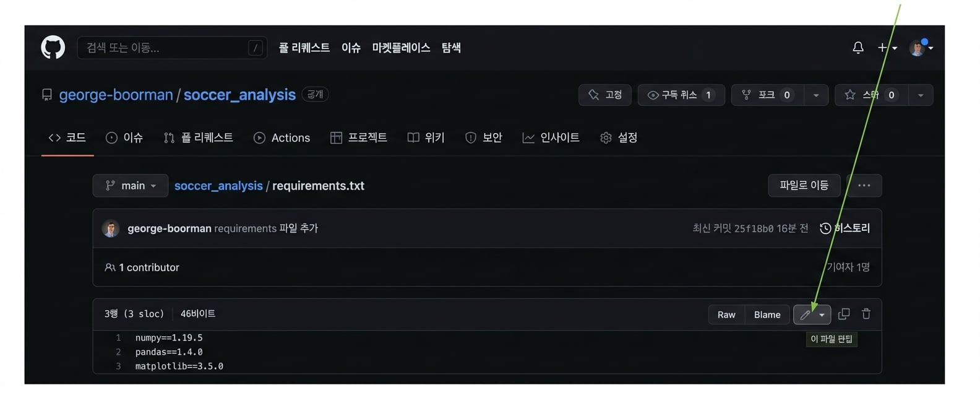
Task: Expand the edit options caret
Action: pyautogui.click(x=822, y=315)
